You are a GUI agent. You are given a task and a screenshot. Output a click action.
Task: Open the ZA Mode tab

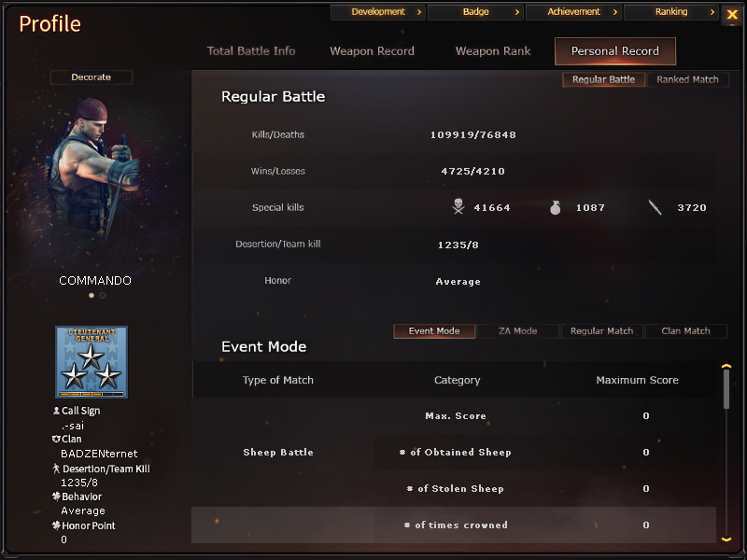coord(518,331)
